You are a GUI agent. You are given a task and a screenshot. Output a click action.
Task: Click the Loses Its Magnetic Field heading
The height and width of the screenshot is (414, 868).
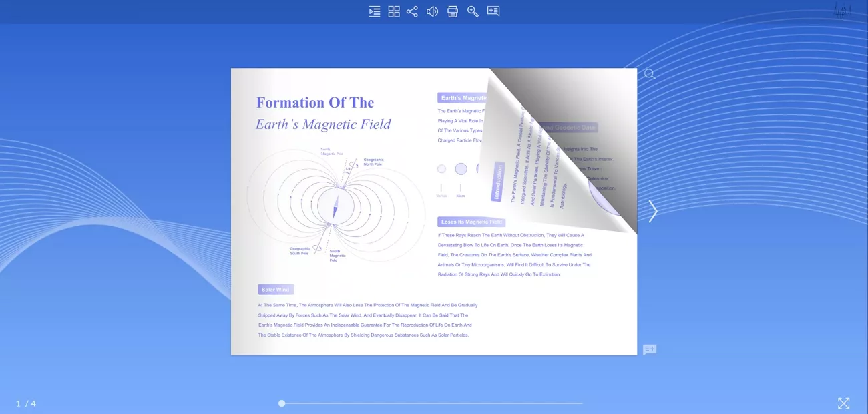(x=471, y=222)
